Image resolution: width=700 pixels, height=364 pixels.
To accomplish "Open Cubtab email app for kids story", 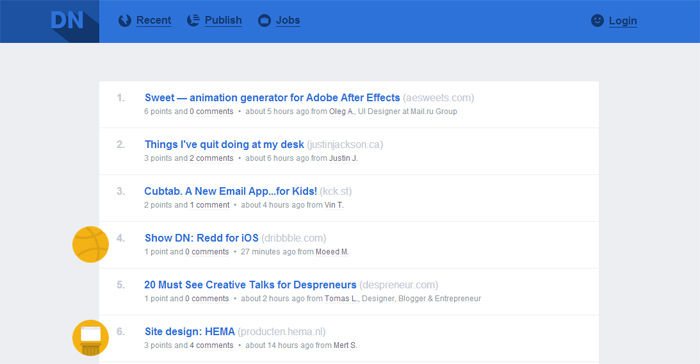I will pos(230,191).
